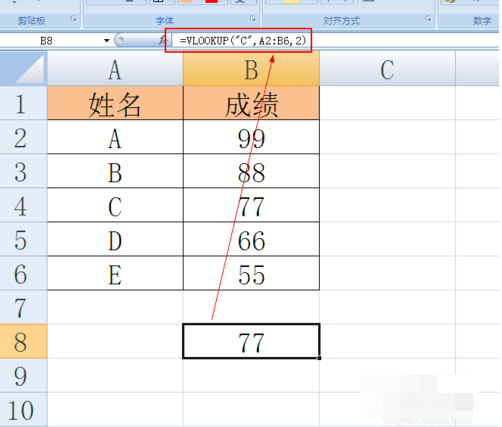Click the fx insert function icon

[162, 41]
